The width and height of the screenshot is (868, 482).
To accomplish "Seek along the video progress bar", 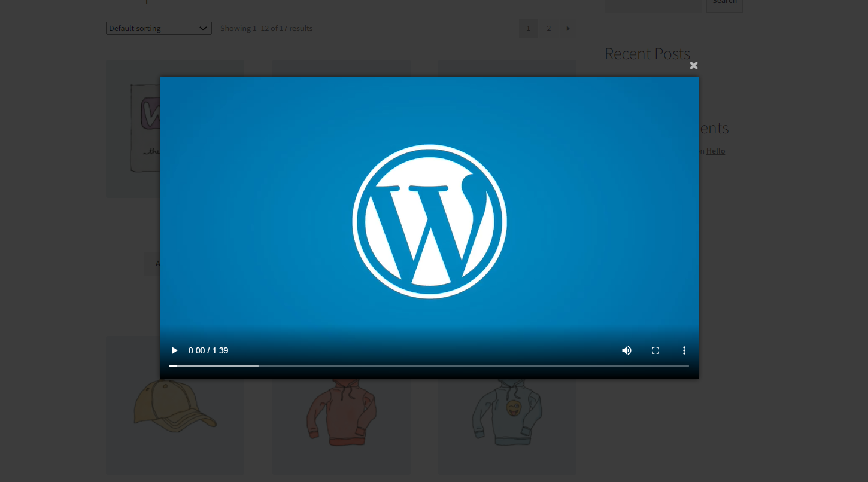I will click(429, 365).
